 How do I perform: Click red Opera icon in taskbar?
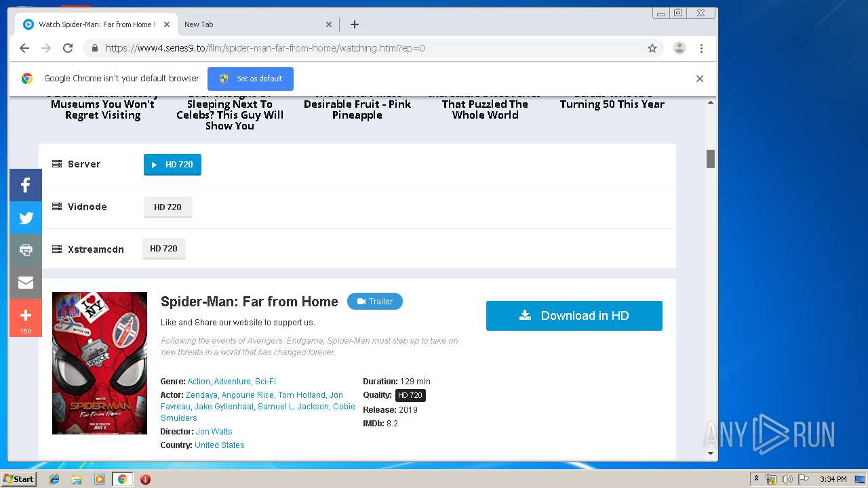(x=145, y=479)
